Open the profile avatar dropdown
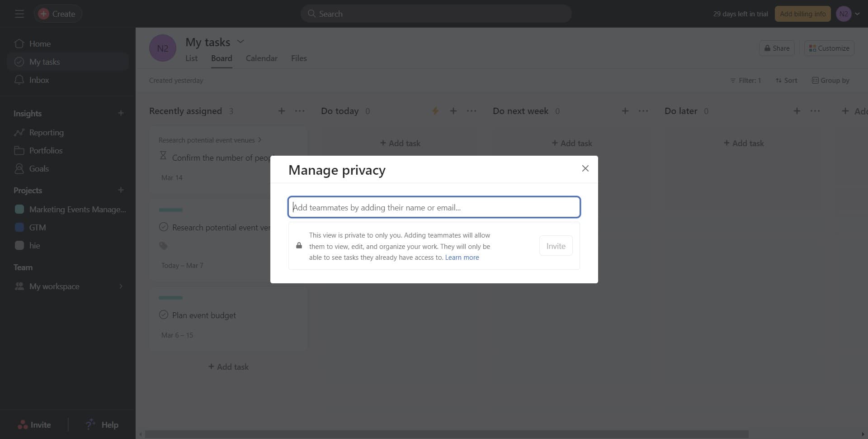The width and height of the screenshot is (868, 439). coord(848,14)
